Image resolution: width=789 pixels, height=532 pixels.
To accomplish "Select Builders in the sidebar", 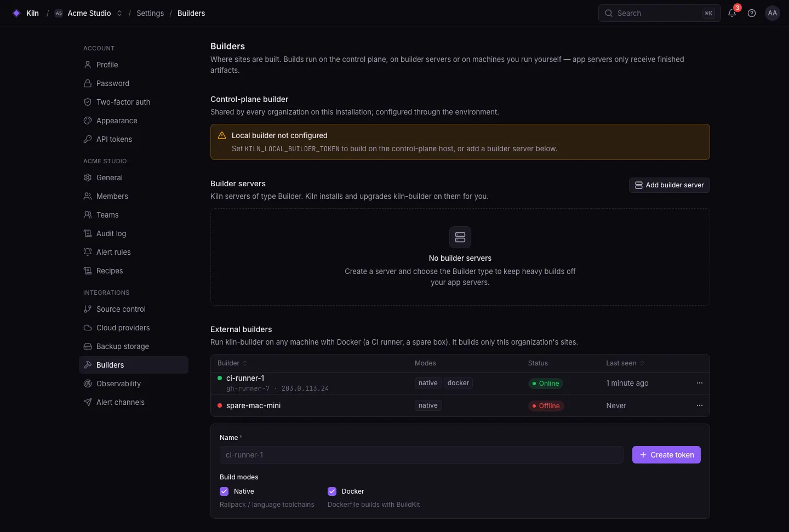I will (x=134, y=365).
